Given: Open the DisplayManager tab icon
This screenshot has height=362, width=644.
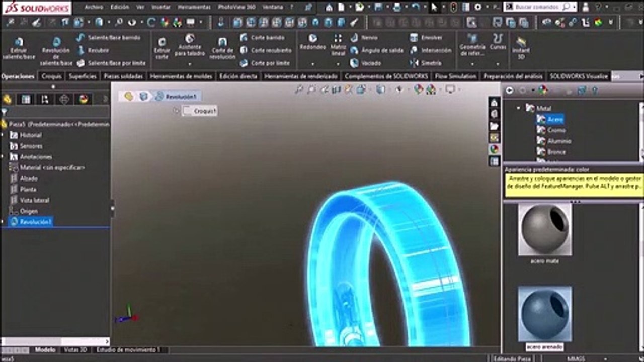Looking at the screenshot, I should point(84,99).
